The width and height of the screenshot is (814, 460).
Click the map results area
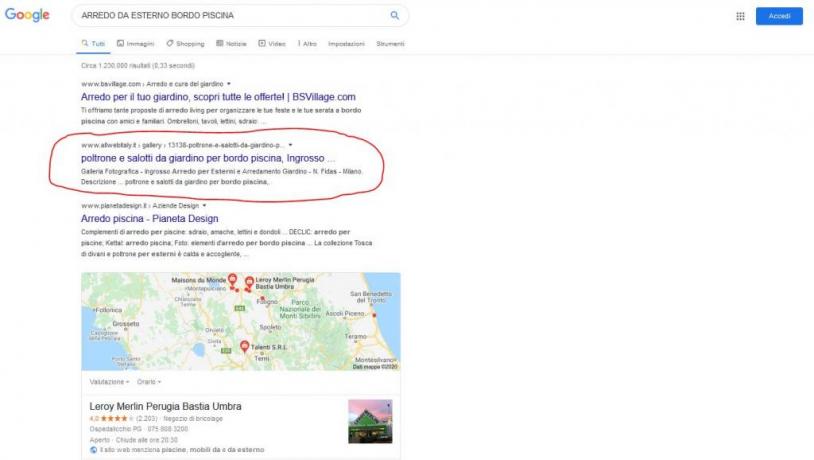(x=241, y=321)
